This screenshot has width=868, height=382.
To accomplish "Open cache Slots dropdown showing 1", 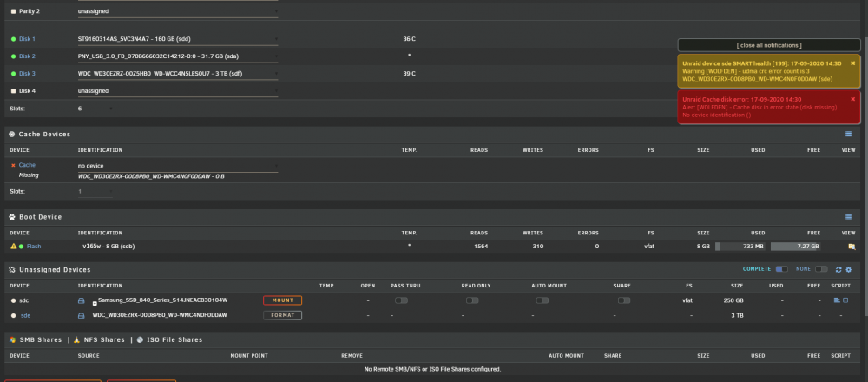I will coord(95,192).
